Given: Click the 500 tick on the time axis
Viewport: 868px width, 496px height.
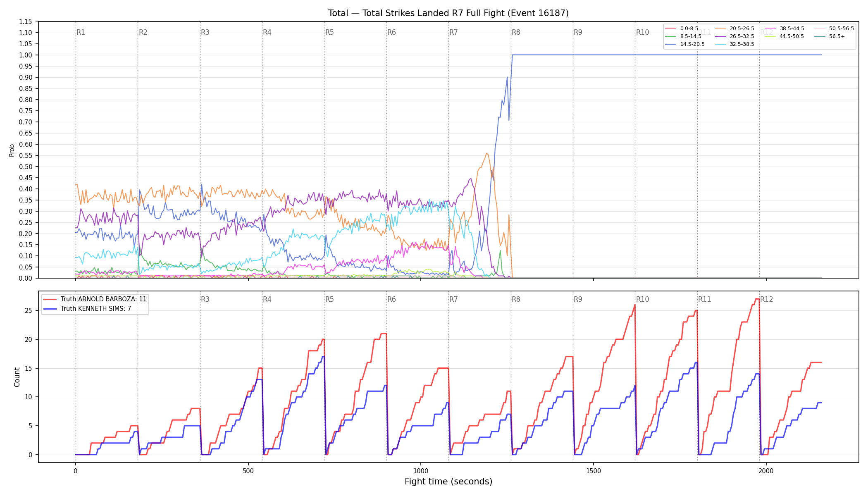Looking at the screenshot, I should coord(248,471).
